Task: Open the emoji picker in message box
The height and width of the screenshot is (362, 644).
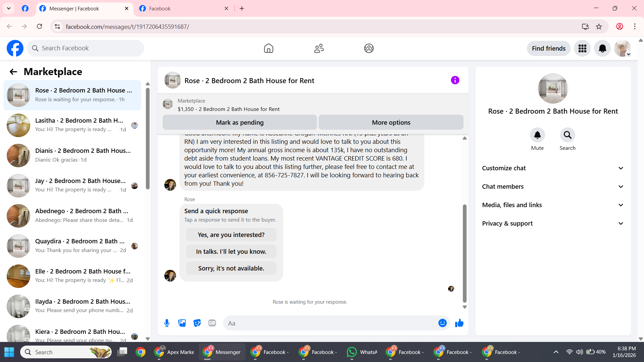Action: pos(442,323)
